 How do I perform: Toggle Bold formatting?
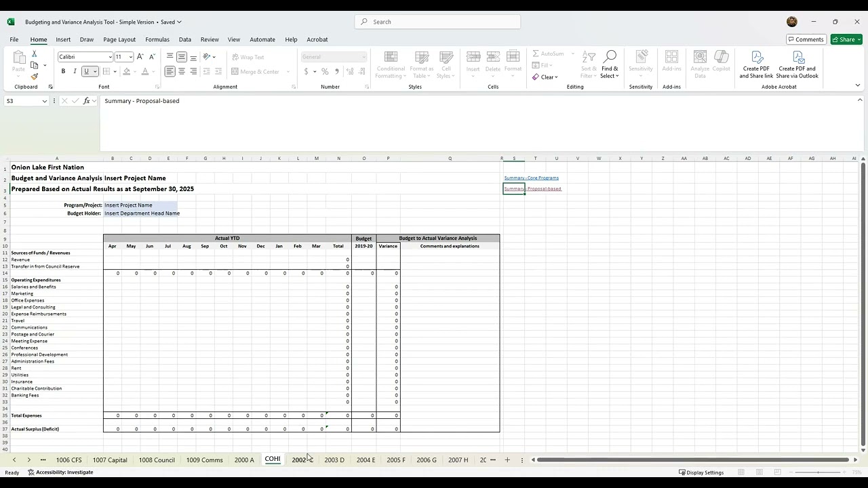tap(63, 71)
